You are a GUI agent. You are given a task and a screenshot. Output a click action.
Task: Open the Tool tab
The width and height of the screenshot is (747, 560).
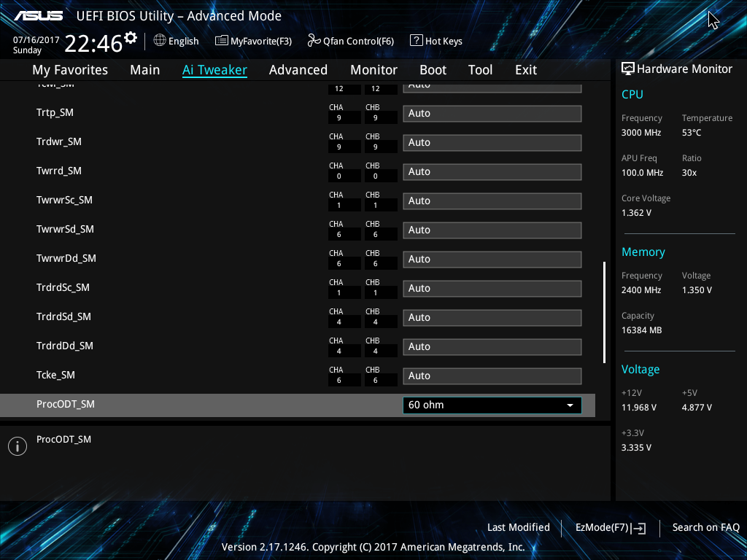(480, 70)
